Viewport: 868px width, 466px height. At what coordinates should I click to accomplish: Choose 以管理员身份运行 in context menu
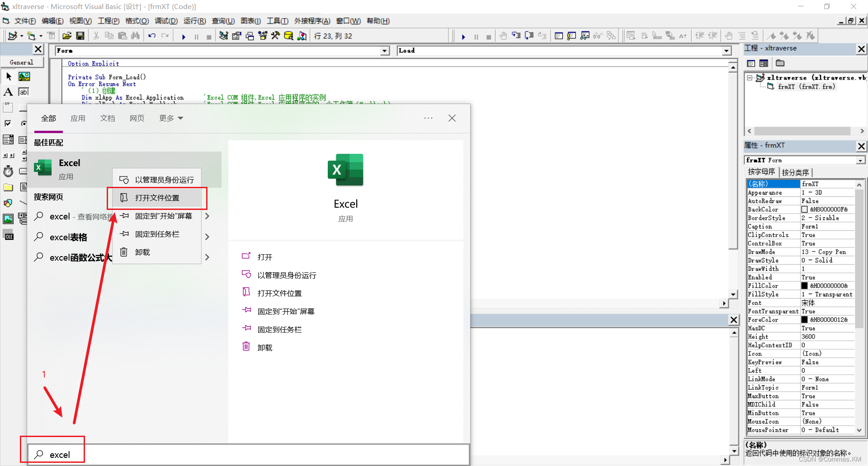pos(157,180)
